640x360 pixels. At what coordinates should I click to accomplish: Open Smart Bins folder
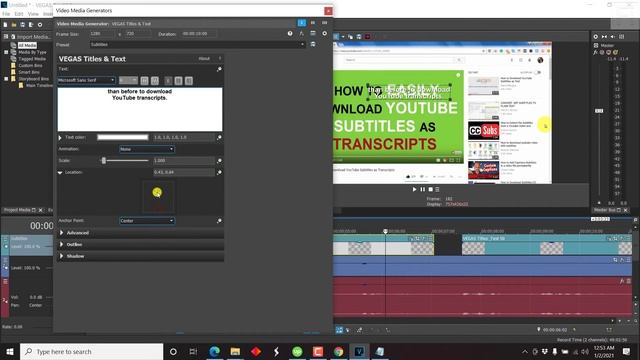pyautogui.click(x=29, y=72)
